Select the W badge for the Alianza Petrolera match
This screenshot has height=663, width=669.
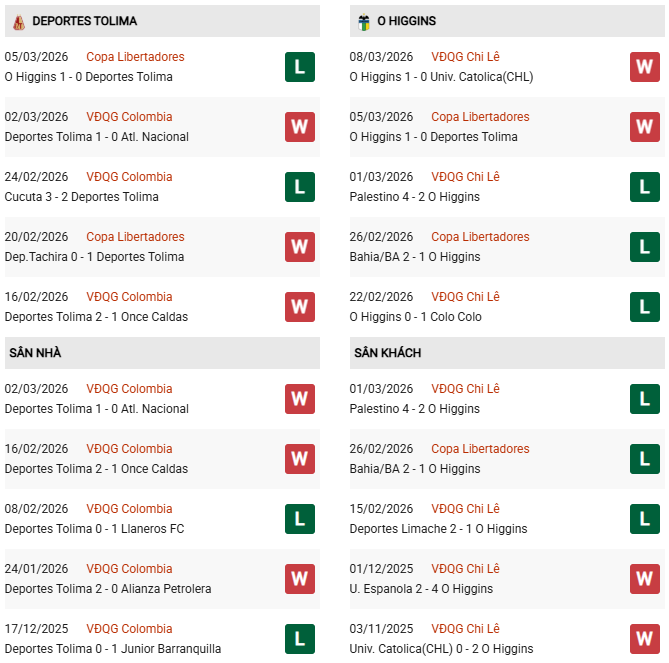click(x=299, y=579)
